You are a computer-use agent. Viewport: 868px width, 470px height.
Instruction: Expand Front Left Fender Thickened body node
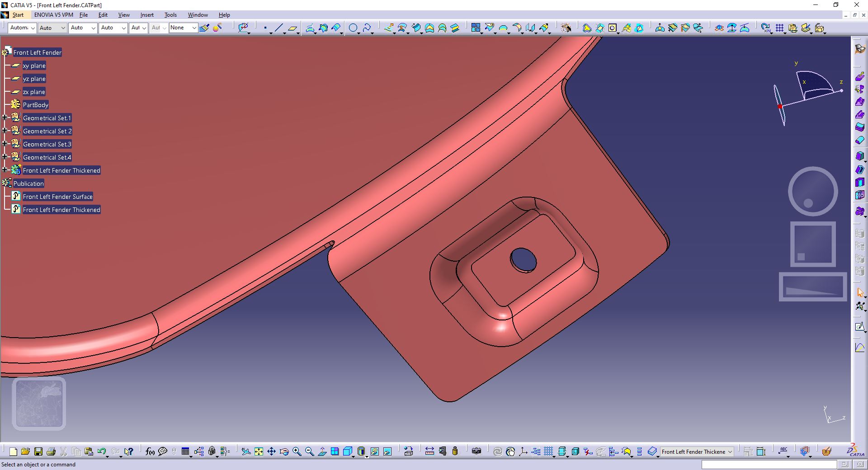point(5,170)
